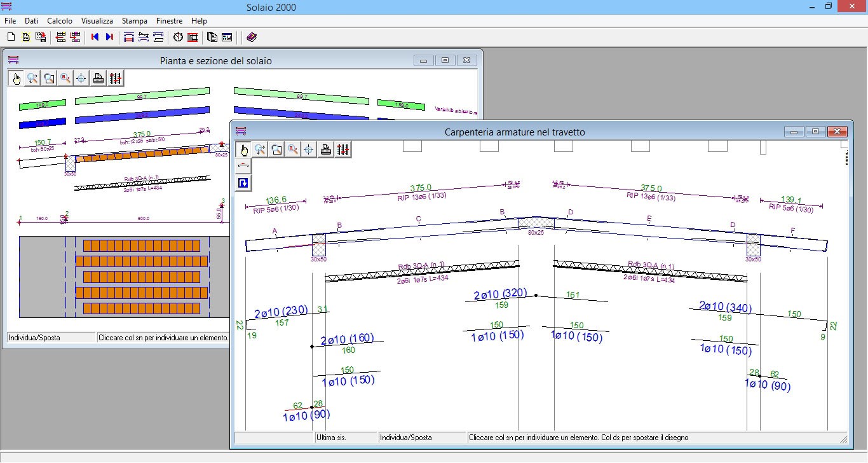Select zoom window tool in Pianta e sezione window

tap(49, 78)
